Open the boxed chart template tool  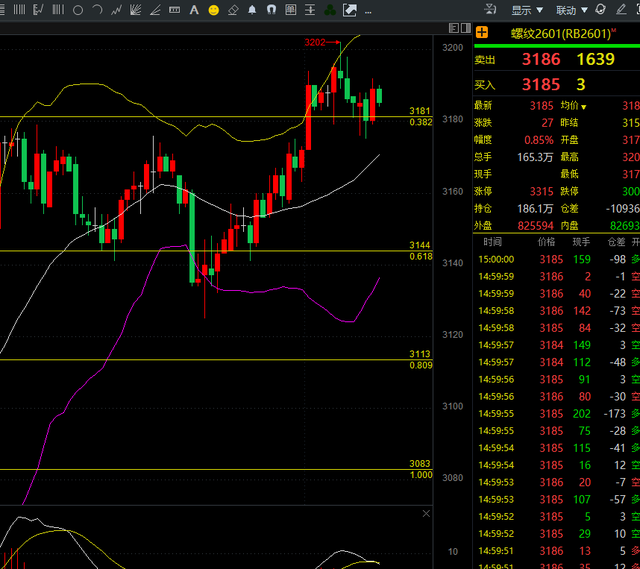tap(291, 10)
